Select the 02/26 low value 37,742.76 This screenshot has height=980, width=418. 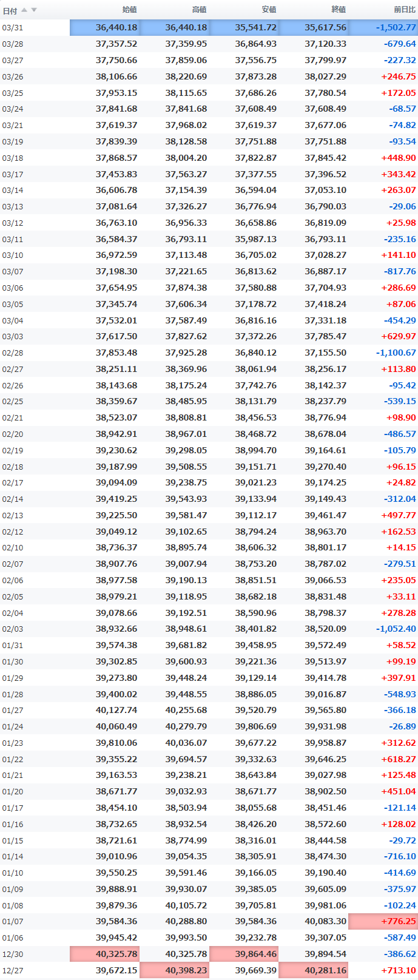256,385
